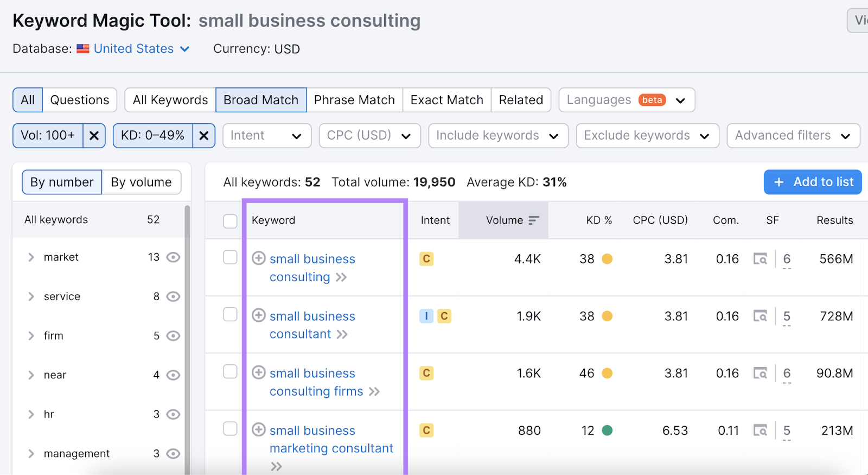The image size is (868, 475).
Task: Check the select-all checkbox in table header
Action: click(230, 221)
